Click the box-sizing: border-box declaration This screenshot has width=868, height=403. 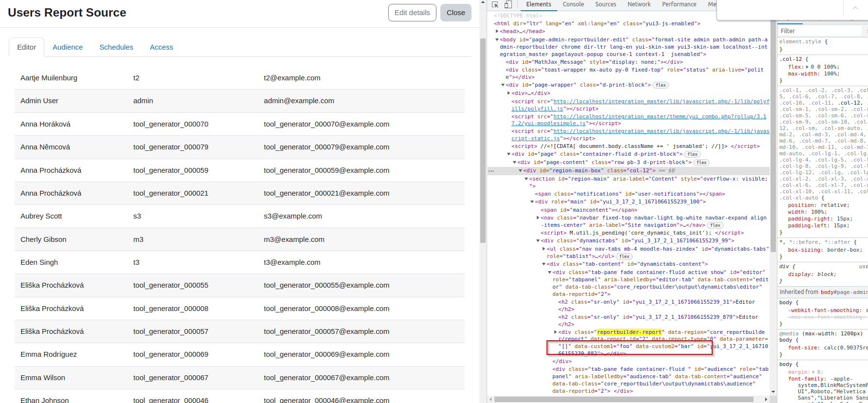point(824,250)
